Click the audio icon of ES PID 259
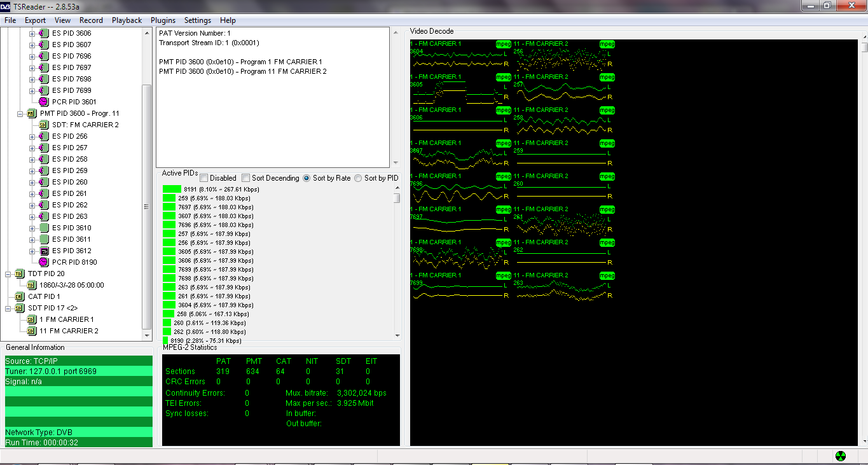The image size is (868, 465). [43, 170]
